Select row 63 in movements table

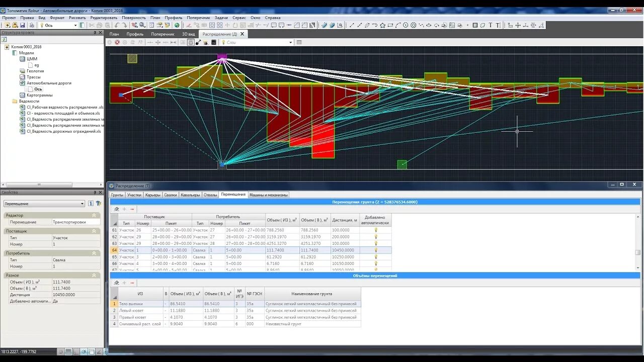click(x=251, y=243)
